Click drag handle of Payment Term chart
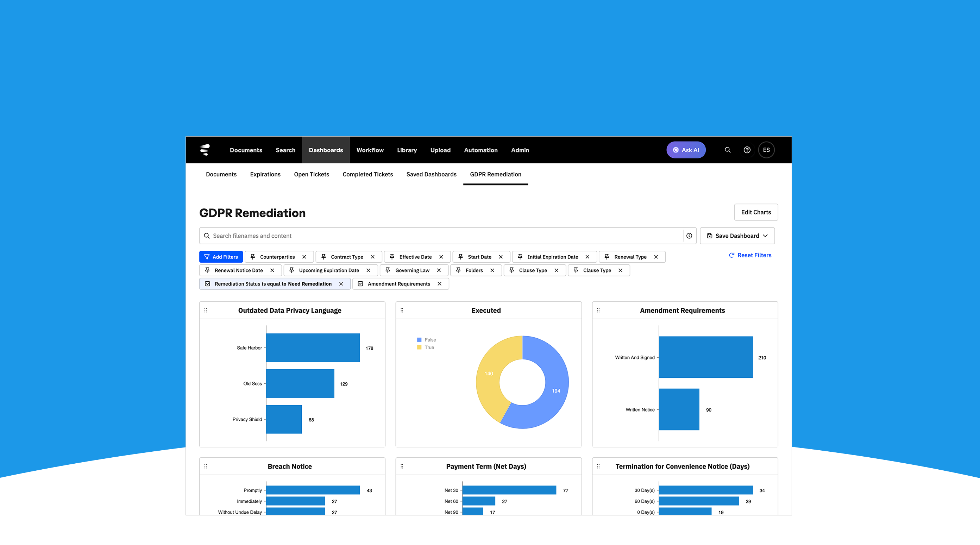Image resolution: width=980 pixels, height=545 pixels. point(402,466)
